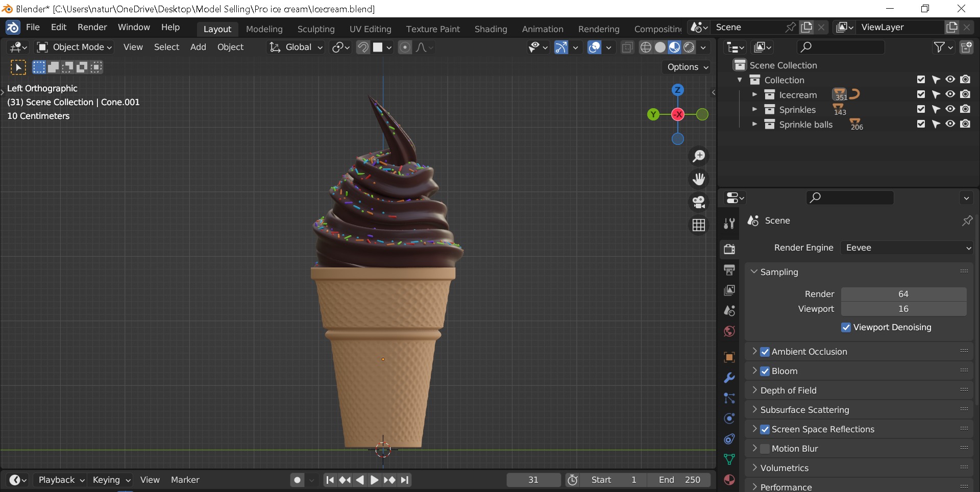Open the View Layer properties tab

pos(729,290)
